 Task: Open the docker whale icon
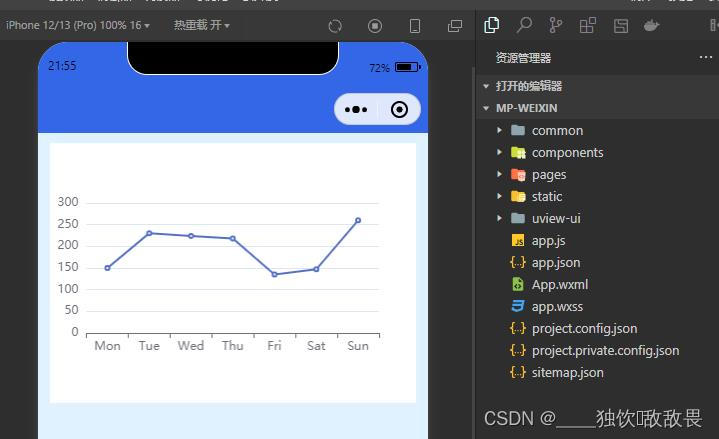(651, 25)
